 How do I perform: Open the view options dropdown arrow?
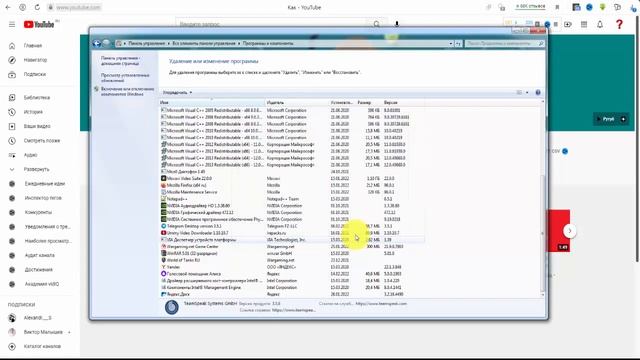pyautogui.click(x=527, y=93)
